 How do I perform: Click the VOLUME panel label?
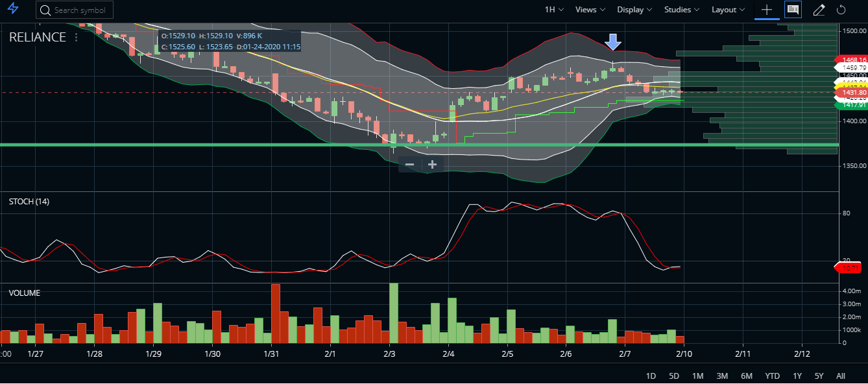click(24, 293)
